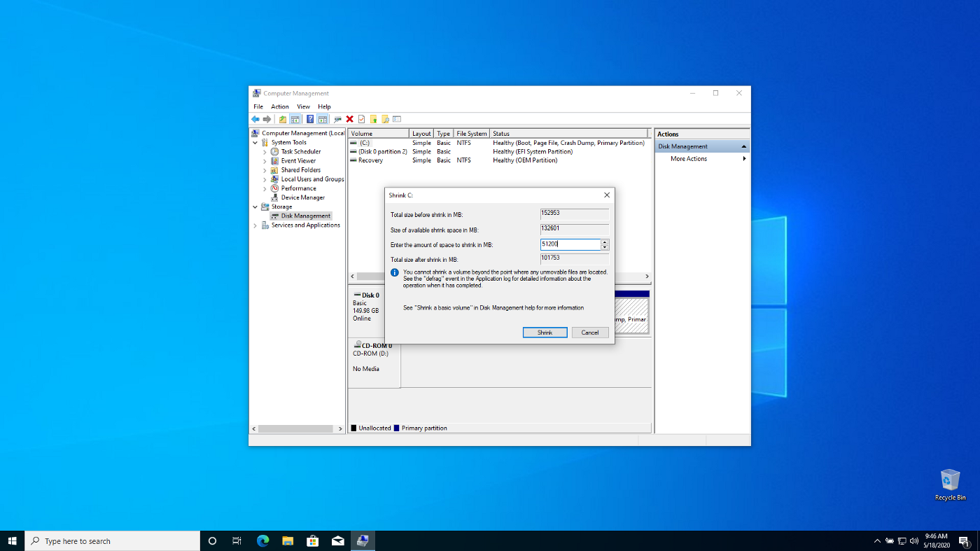Image resolution: width=980 pixels, height=551 pixels.
Task: Open the Windows Start menu
Action: [x=12, y=540]
